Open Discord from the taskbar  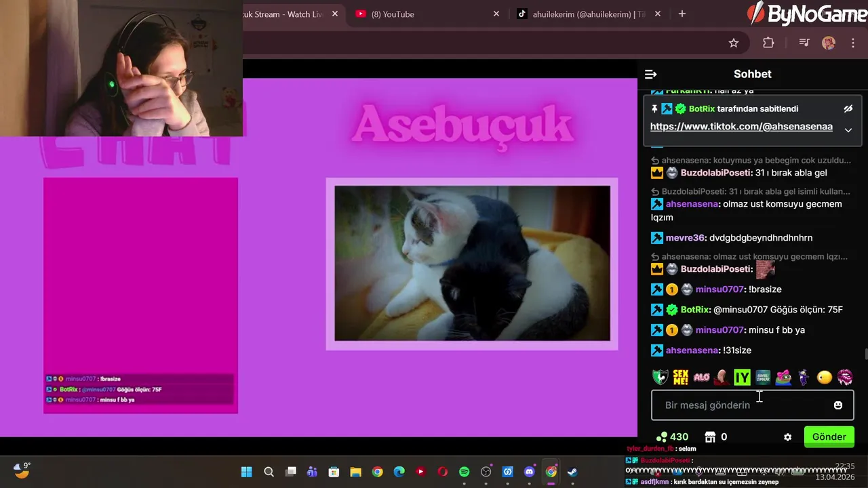[x=529, y=472]
